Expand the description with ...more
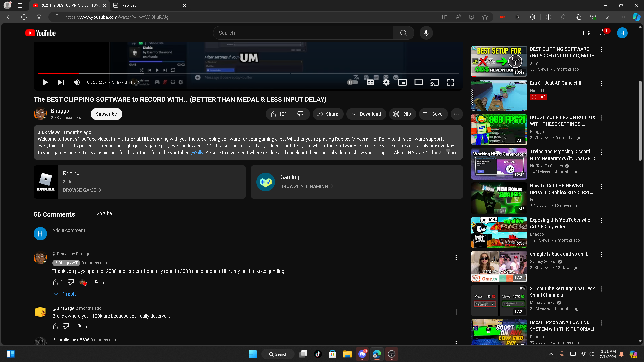 [450, 153]
